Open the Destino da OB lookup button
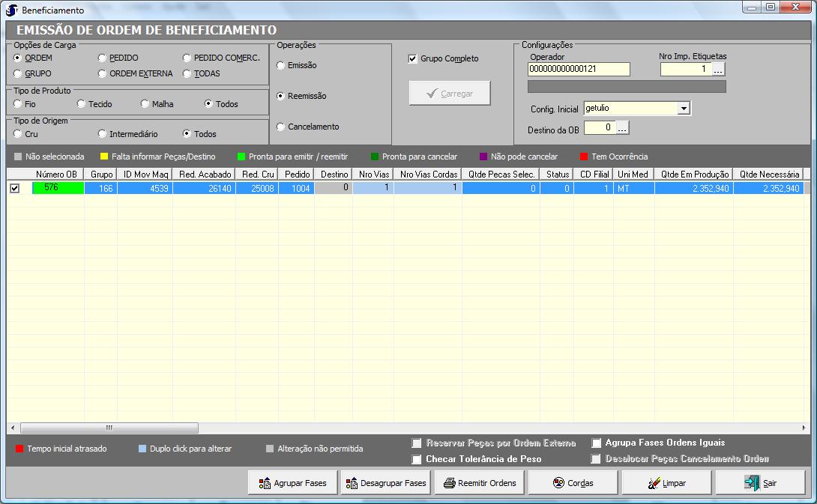817x504 pixels. tap(622, 128)
